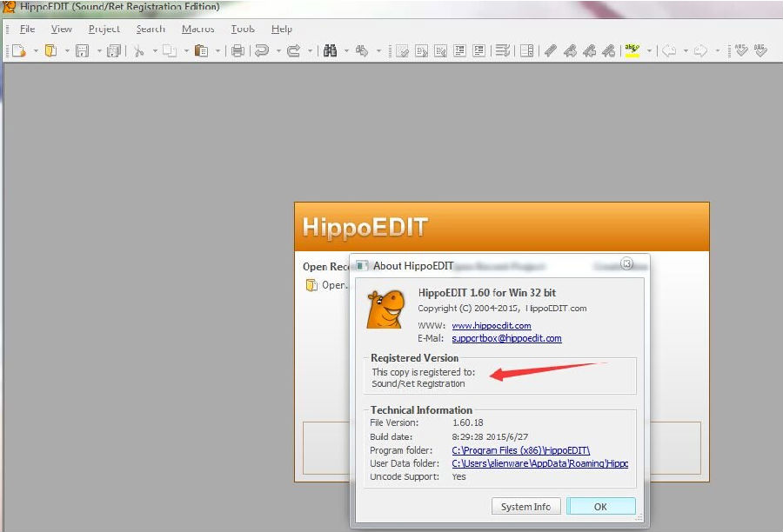Click the Save floppy disk icon

coord(83,50)
